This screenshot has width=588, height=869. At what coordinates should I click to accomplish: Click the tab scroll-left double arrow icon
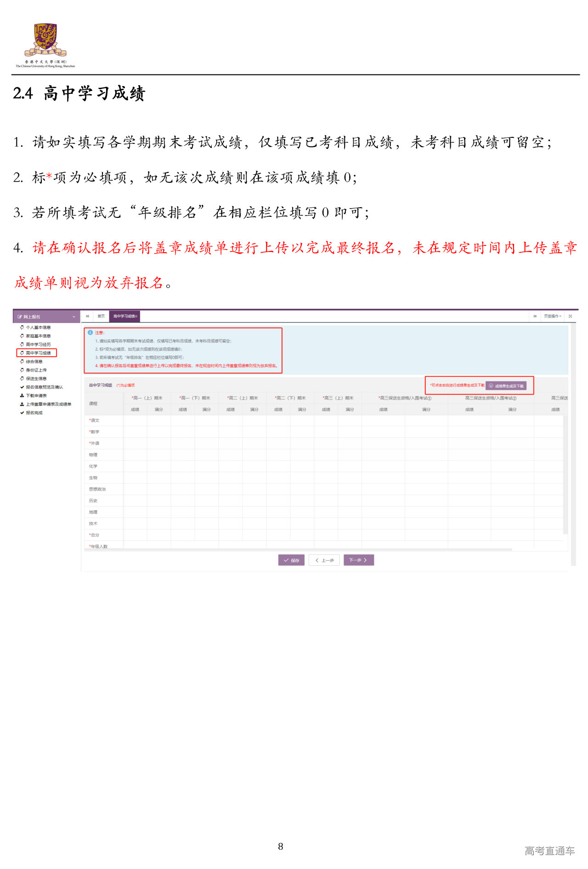point(87,316)
